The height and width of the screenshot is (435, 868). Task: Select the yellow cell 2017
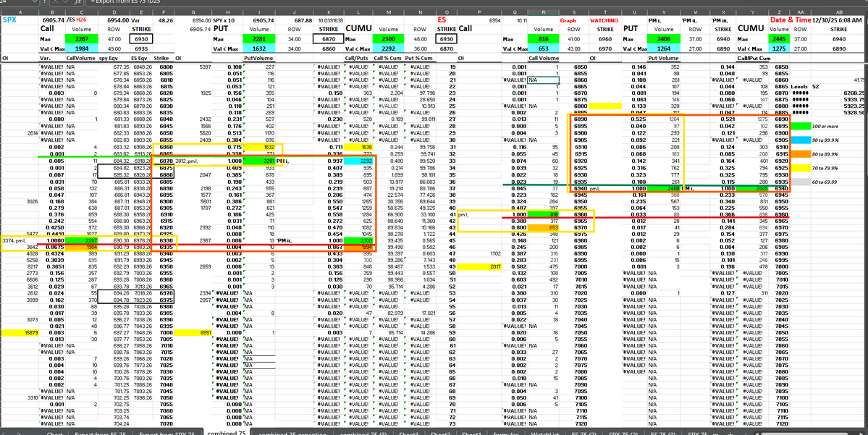pos(479,267)
